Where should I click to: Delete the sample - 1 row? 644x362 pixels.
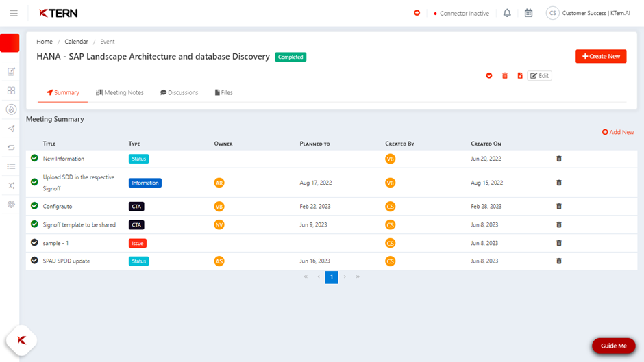[x=559, y=243]
